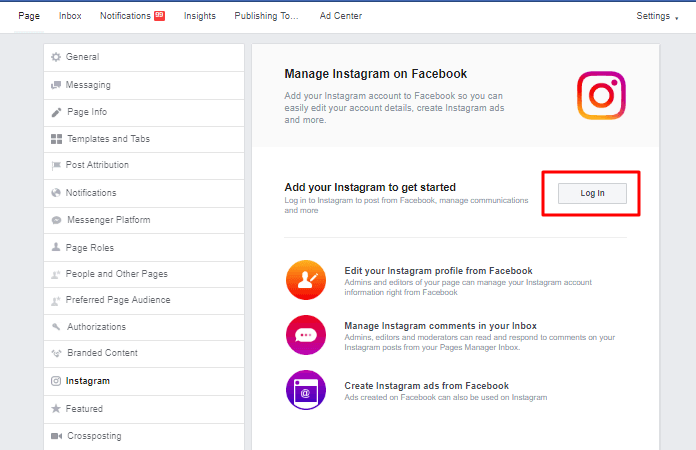
Task: Select Instagram in the settings sidebar
Action: (x=144, y=381)
